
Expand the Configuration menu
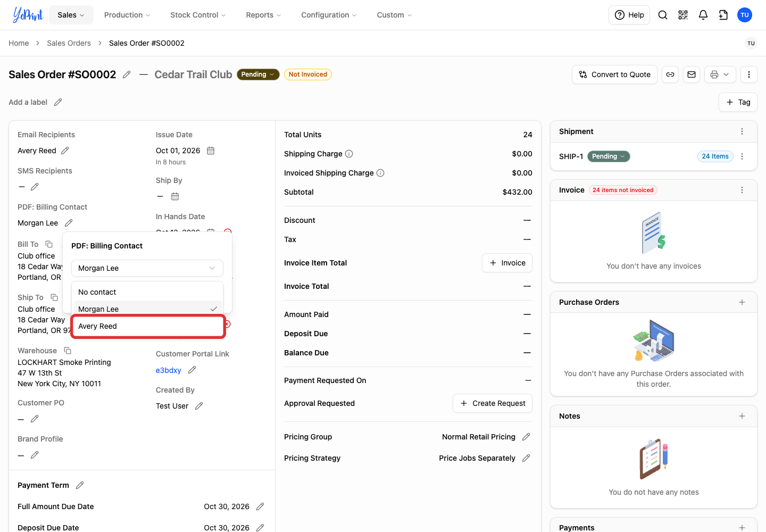[329, 15]
